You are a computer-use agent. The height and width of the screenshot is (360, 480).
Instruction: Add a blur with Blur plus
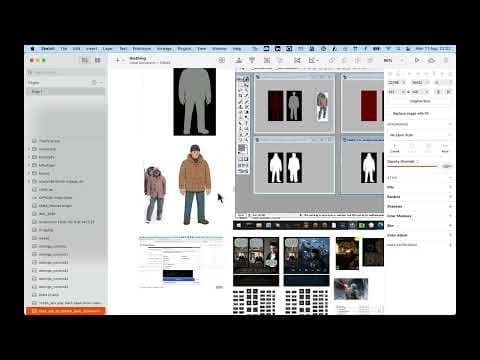[450, 226]
